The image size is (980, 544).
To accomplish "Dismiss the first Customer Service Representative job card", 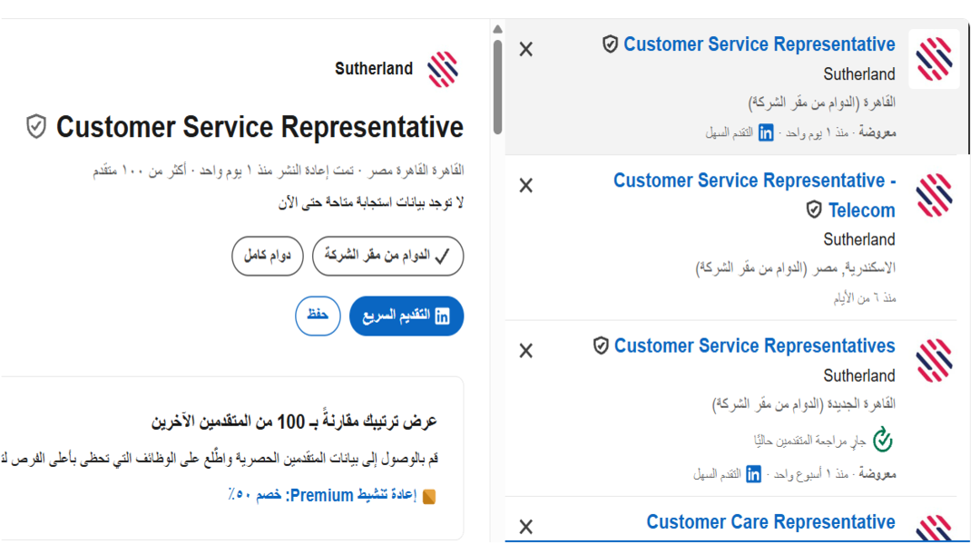I will coord(525,49).
